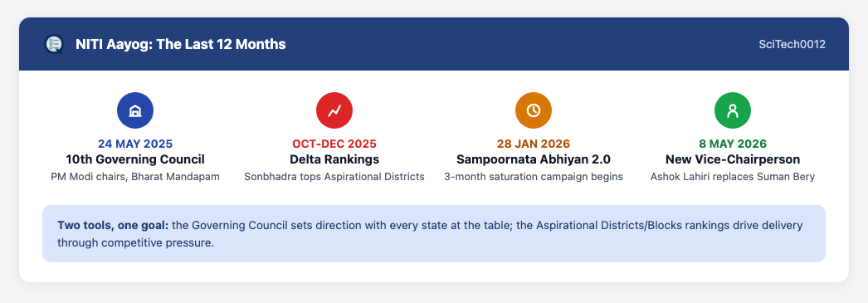Click 3-month saturation campaign begins text
The width and height of the screenshot is (868, 303).
(x=534, y=177)
